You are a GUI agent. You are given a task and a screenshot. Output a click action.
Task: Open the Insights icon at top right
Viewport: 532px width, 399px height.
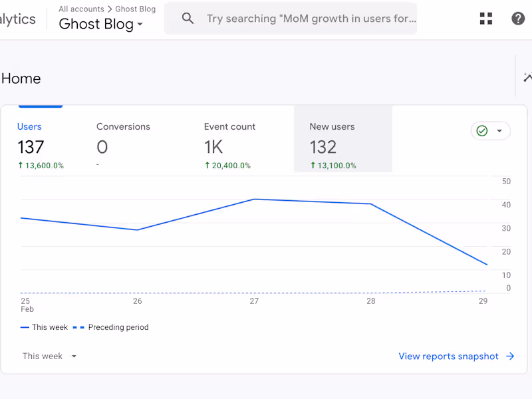[x=527, y=76]
